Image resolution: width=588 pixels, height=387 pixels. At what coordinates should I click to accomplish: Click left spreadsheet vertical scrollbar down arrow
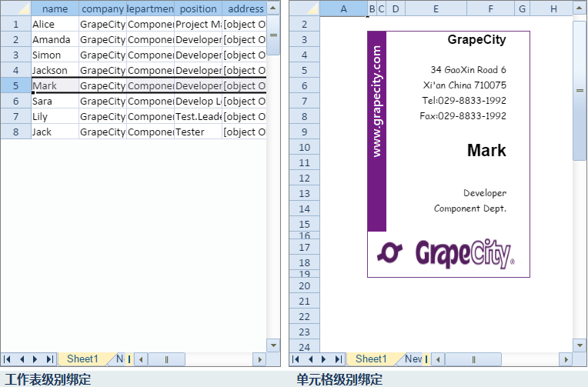(x=273, y=345)
